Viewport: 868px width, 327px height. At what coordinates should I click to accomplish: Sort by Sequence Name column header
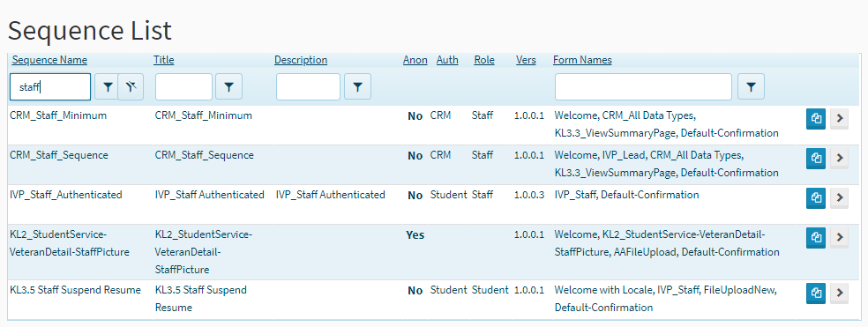(x=49, y=60)
